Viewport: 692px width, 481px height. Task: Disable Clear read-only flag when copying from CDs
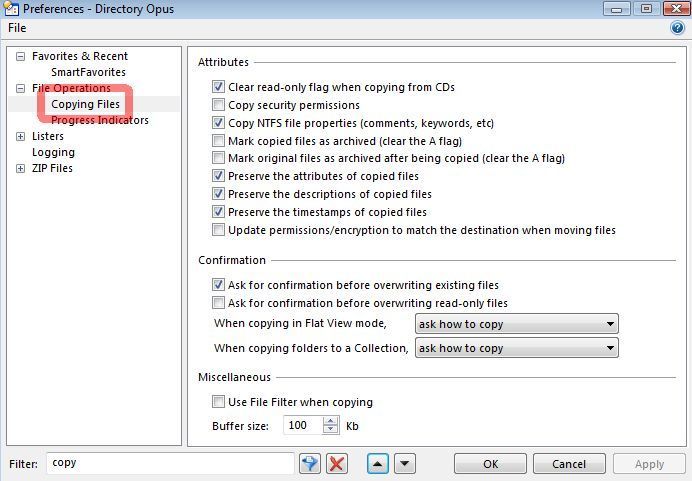(218, 86)
